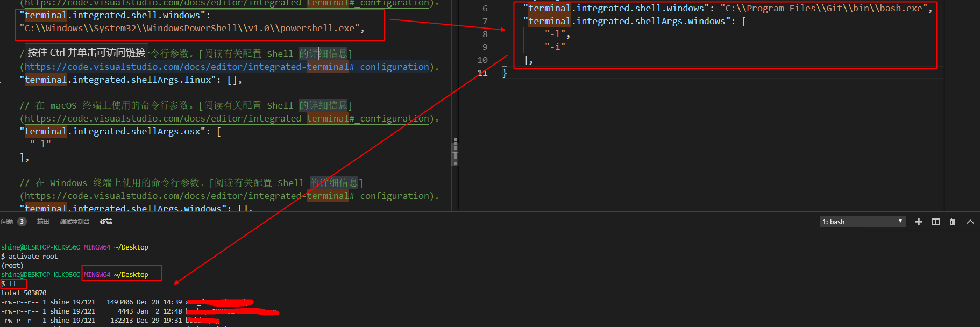Open the documentation link above shellArgs.osx

click(227, 118)
